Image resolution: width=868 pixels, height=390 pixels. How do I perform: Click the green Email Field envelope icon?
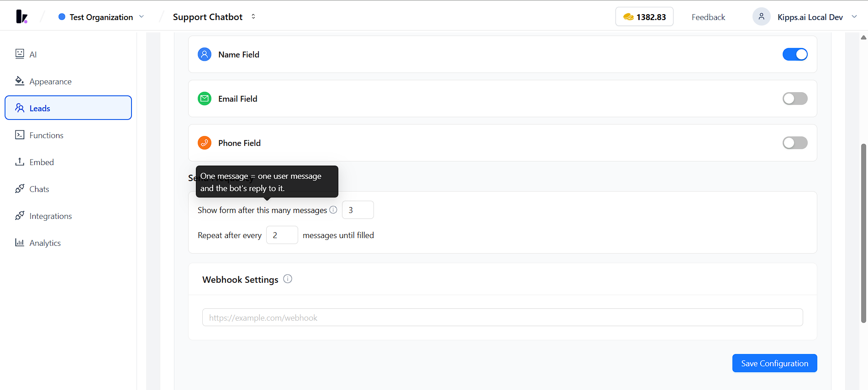[205, 99]
